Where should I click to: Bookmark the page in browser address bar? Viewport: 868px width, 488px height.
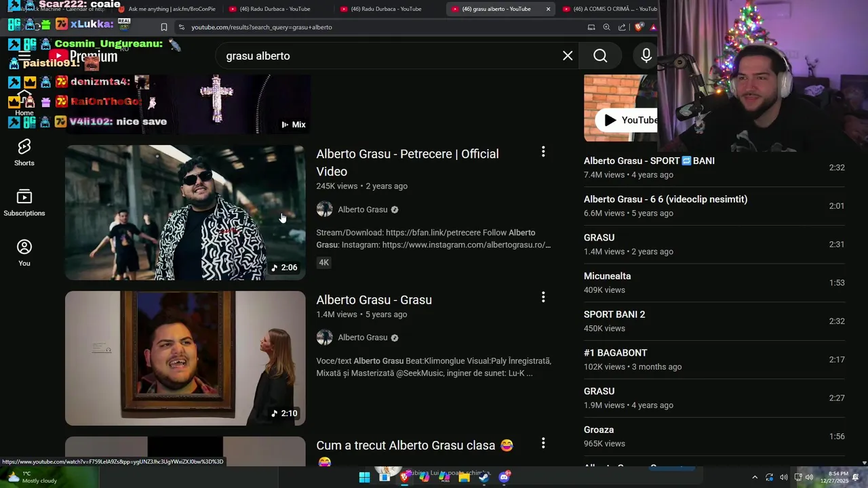[163, 27]
